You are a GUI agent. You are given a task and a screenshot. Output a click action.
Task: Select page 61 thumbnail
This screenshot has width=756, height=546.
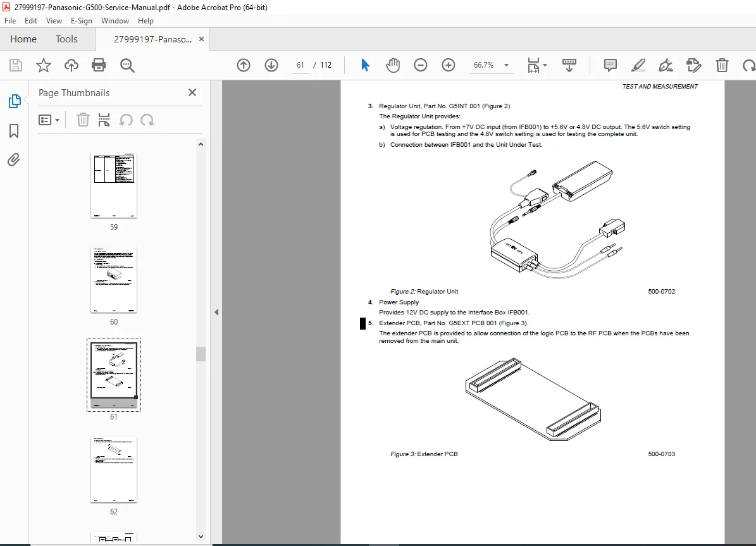(114, 375)
